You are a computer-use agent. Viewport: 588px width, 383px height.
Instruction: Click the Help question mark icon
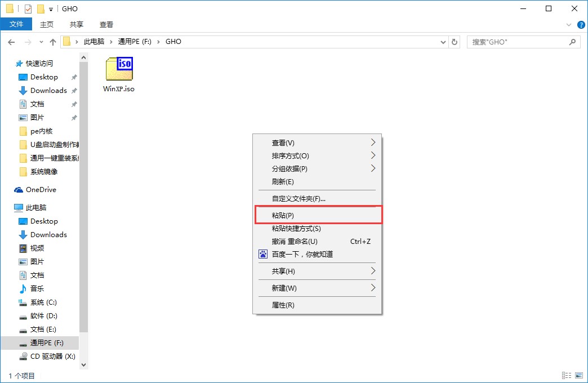581,24
